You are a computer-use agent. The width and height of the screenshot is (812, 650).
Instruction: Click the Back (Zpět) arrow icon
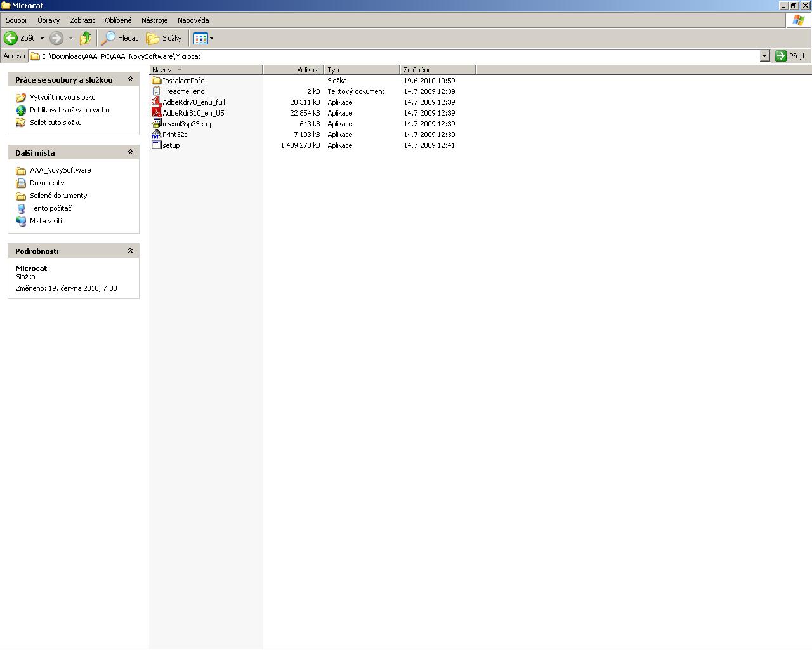coord(11,38)
